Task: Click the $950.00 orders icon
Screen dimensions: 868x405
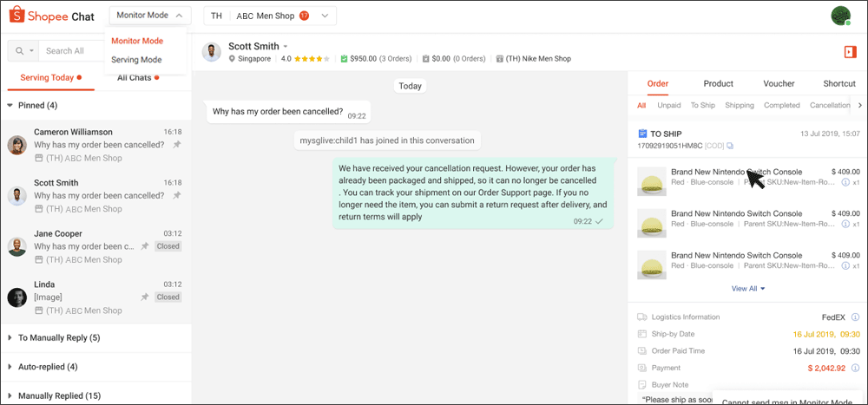Action: point(345,59)
